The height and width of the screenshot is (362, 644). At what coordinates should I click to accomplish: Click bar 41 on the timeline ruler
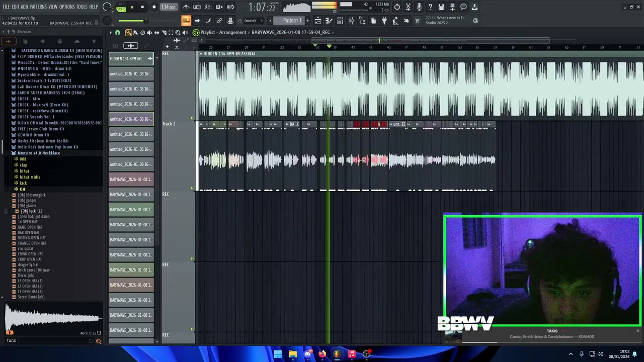point(353,47)
